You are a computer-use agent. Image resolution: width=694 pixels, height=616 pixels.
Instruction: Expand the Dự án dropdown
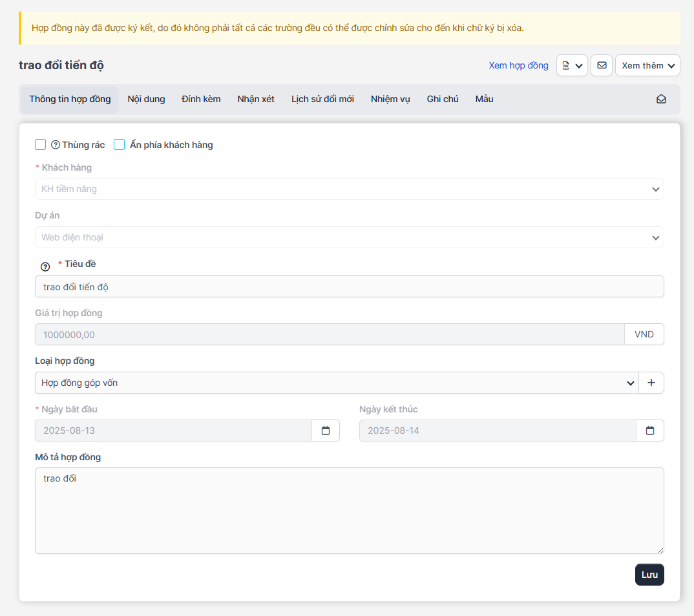pos(349,237)
